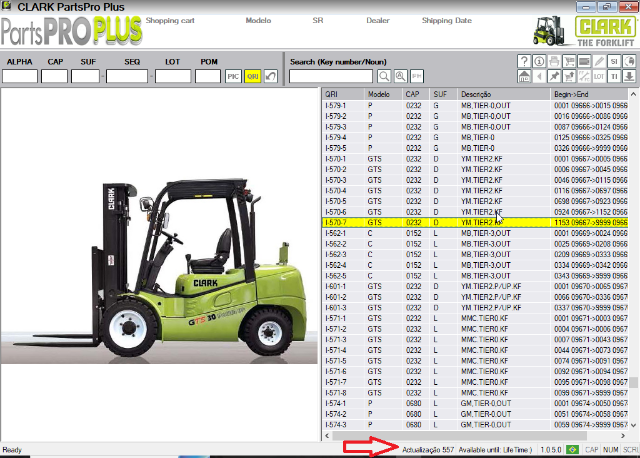Click the magnifier search icon
Screen dimensions: 640x458
tap(384, 76)
